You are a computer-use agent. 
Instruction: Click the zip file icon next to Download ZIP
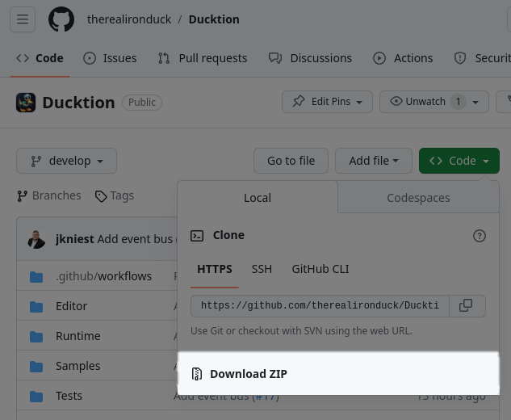click(x=197, y=374)
